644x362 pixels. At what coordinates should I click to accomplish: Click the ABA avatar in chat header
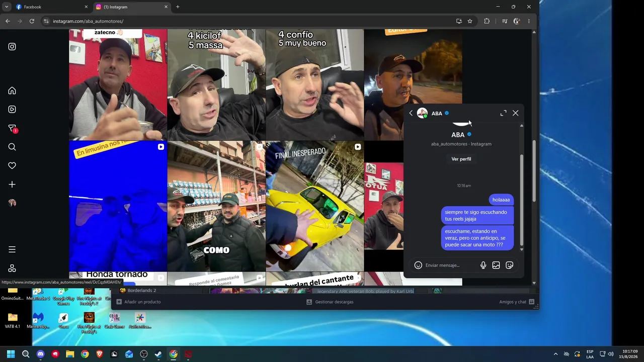tap(422, 113)
